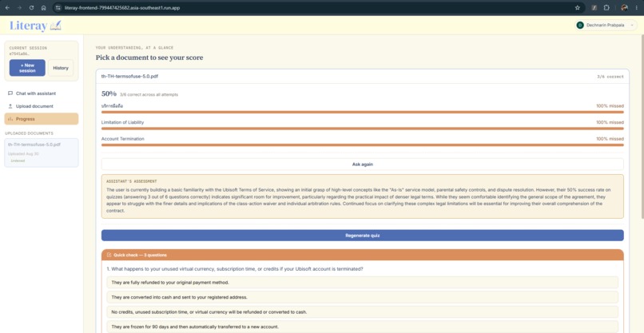Expand the Dechnarin Prabpala account dropdown
Screen dimensions: 644x333
pyautogui.click(x=606, y=26)
